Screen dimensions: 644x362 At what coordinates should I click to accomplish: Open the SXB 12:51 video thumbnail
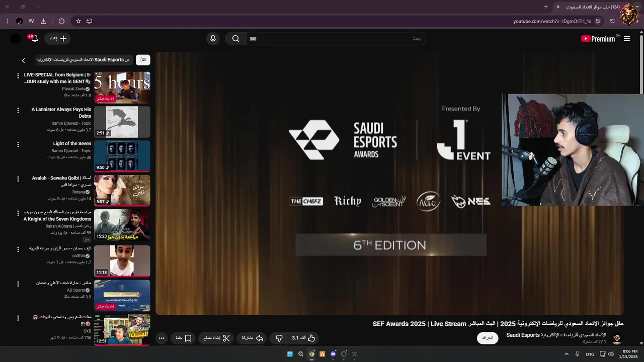[122, 330]
